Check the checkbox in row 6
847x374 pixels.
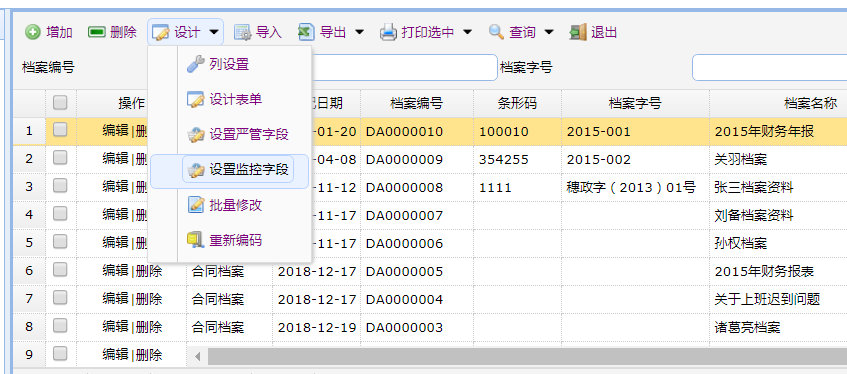60,270
